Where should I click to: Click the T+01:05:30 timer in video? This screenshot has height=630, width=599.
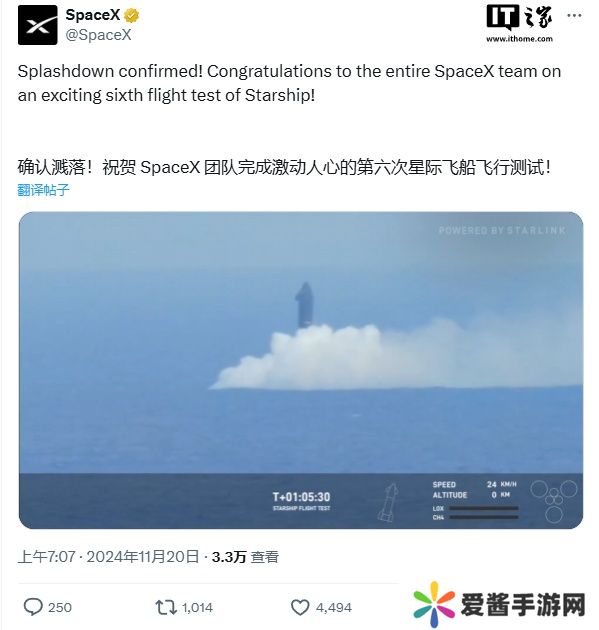[x=301, y=497]
